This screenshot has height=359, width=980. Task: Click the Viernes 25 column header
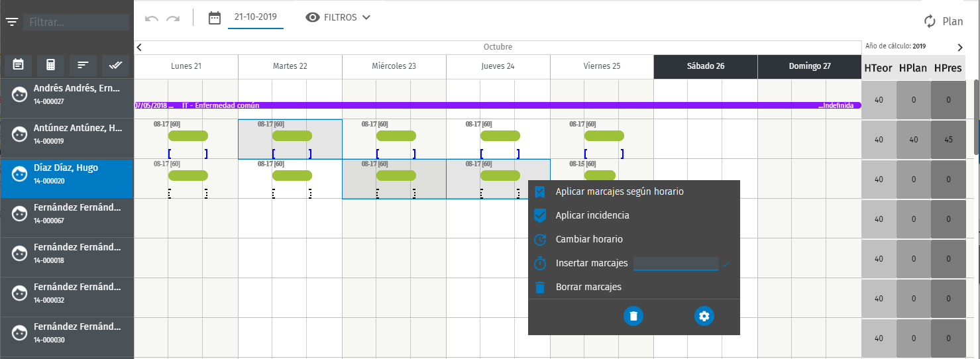602,66
